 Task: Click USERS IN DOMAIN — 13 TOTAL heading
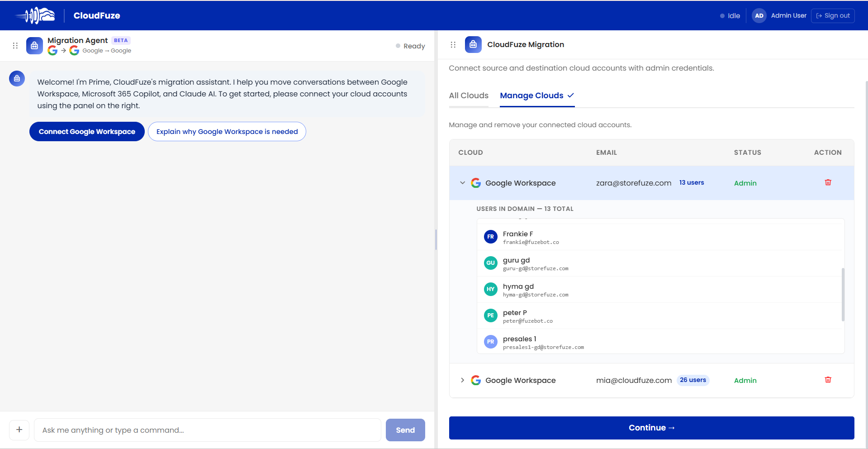(x=525, y=209)
